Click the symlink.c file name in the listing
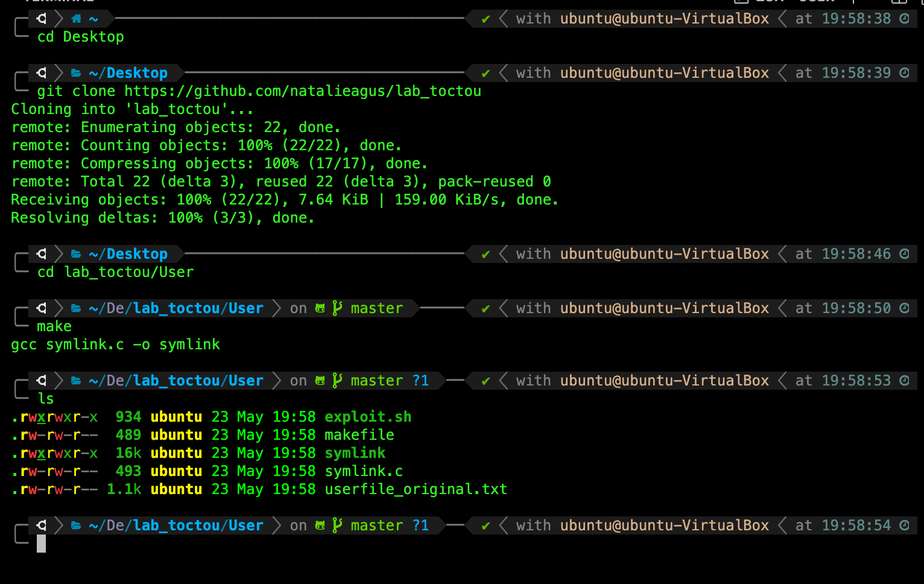 [364, 471]
